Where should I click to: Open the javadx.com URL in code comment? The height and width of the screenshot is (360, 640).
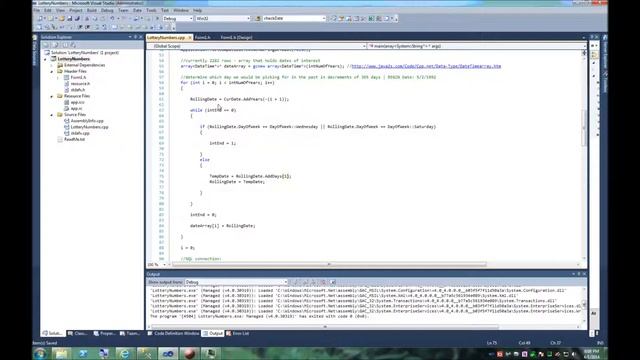click(x=426, y=66)
